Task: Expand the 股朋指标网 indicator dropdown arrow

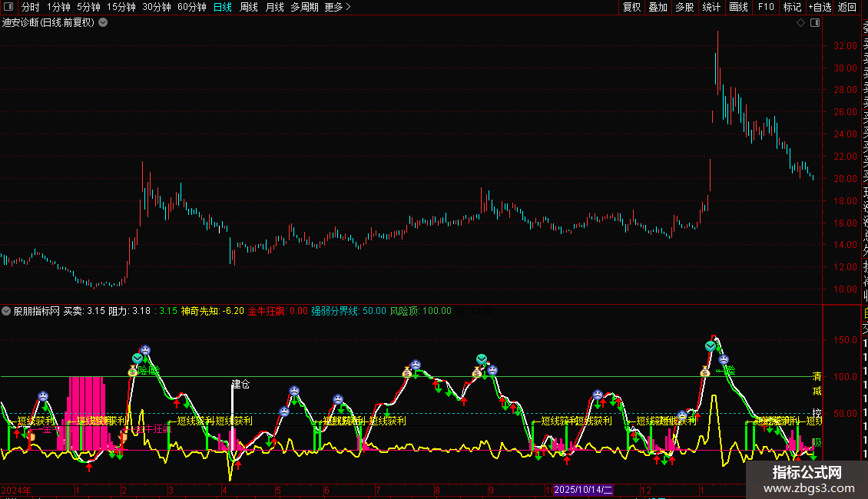Action: (x=7, y=311)
